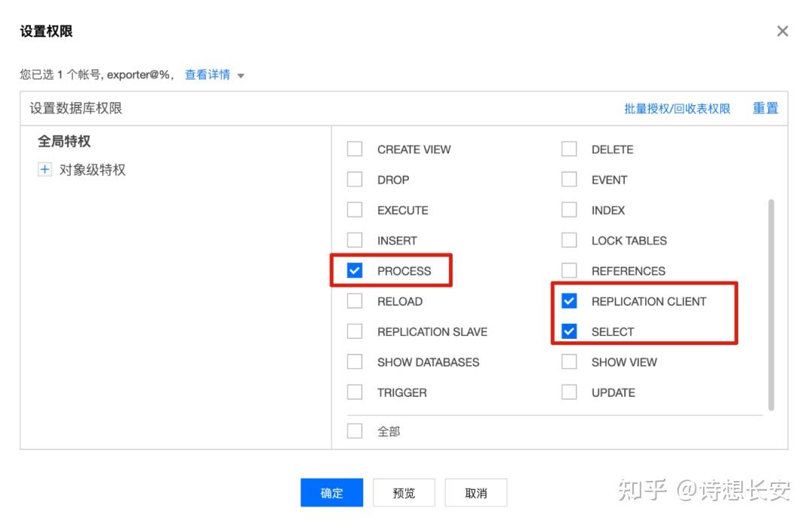812x523 pixels.
Task: Check the REPLICATION SLAVE privilege
Action: click(355, 331)
